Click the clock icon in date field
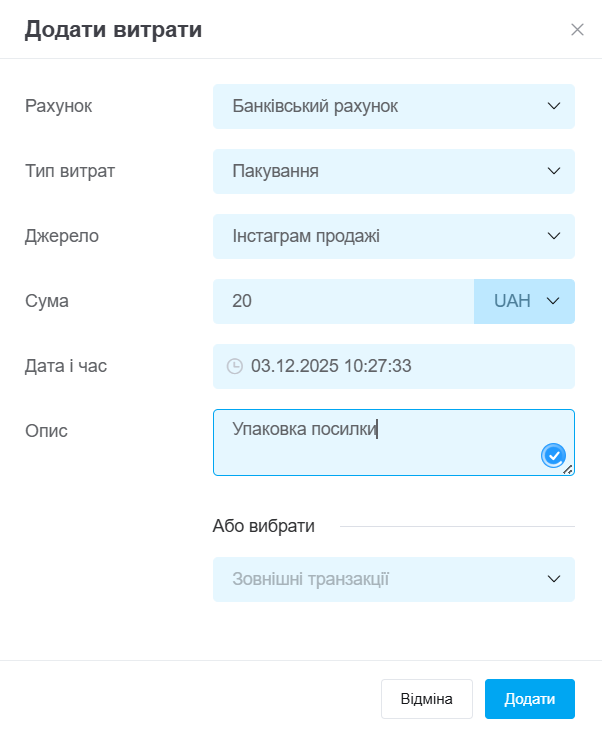The image size is (602, 734). point(235,366)
